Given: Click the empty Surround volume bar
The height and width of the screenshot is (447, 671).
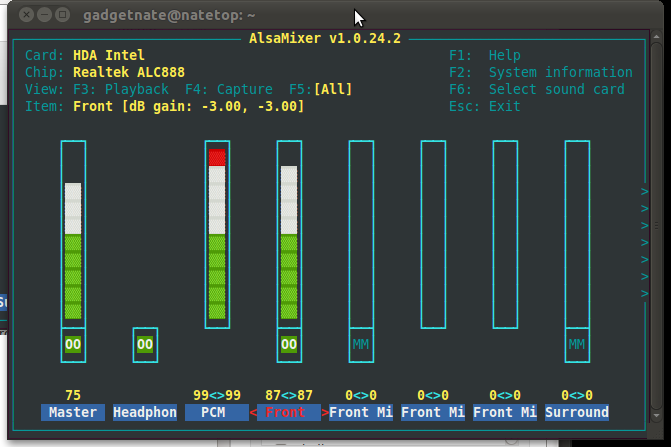Looking at the screenshot, I should 577,234.
